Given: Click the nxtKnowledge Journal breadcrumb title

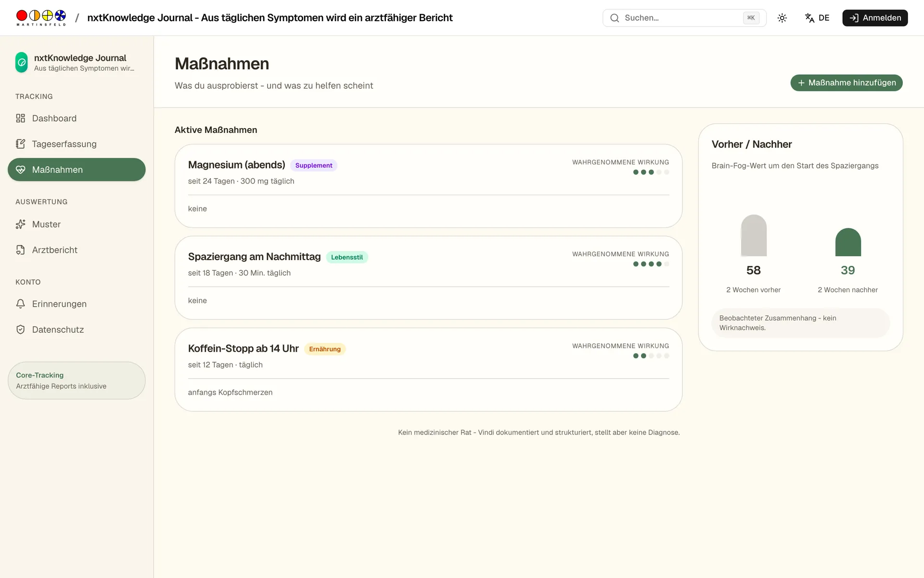Looking at the screenshot, I should 270,18.
